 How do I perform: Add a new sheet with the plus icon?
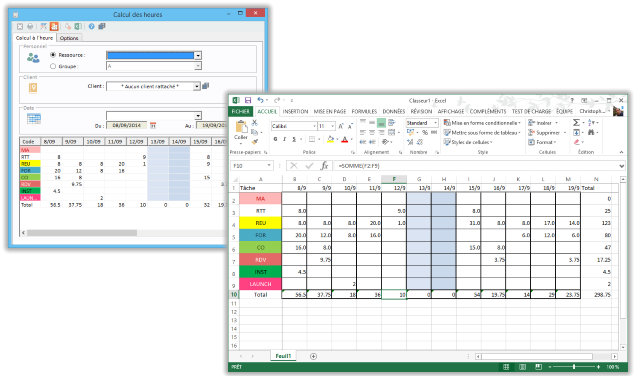(313, 356)
